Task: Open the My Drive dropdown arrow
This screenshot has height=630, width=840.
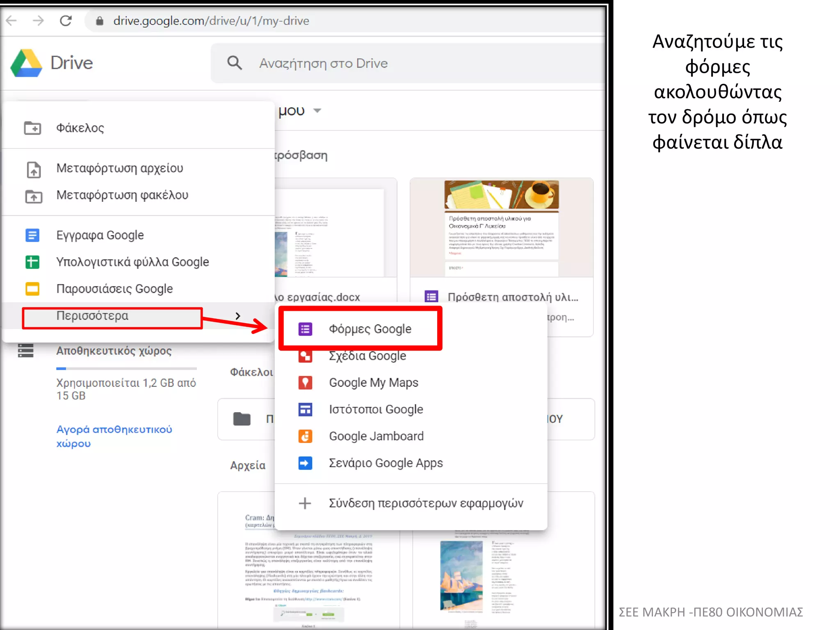Action: tap(317, 111)
